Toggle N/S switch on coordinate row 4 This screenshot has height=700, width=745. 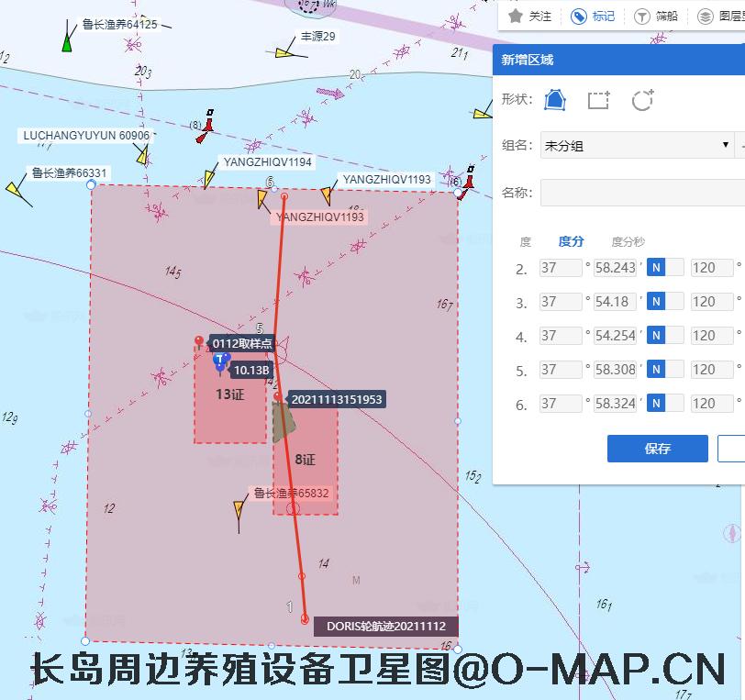click(x=665, y=336)
